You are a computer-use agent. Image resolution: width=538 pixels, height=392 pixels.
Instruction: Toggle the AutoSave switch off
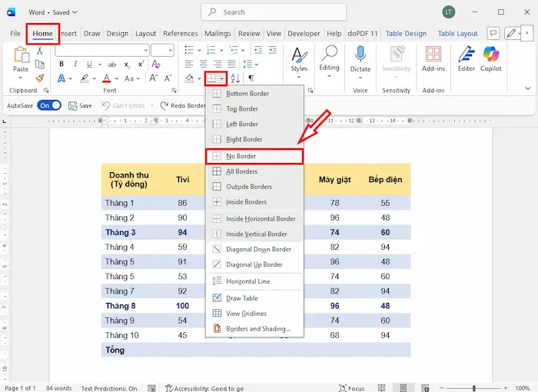click(x=48, y=105)
